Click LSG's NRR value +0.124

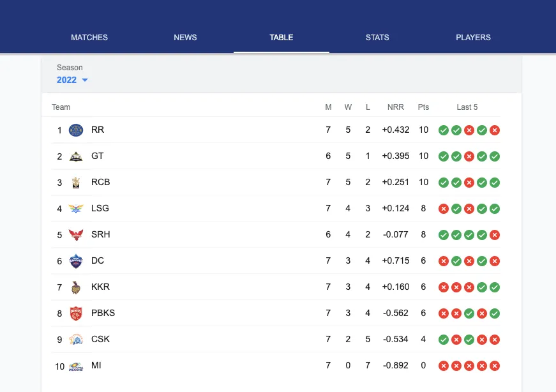[x=396, y=208]
